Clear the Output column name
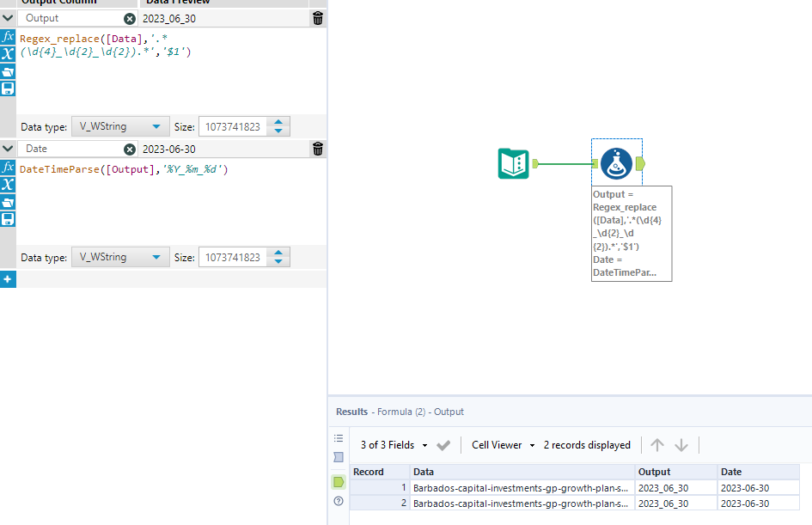 [x=130, y=19]
